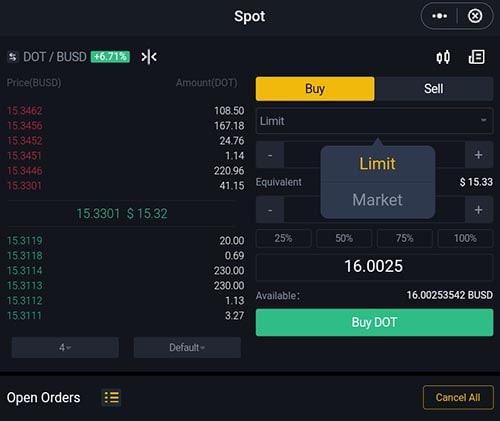Viewport: 500px width, 421px height.
Task: Choose Limit in the order type popup
Action: (378, 164)
